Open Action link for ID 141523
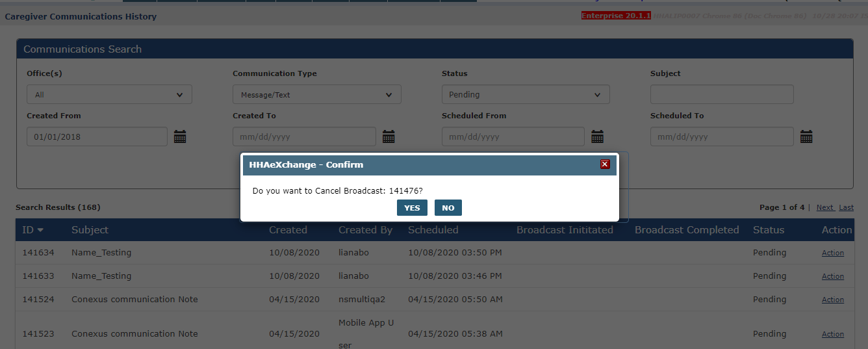 pyautogui.click(x=832, y=334)
